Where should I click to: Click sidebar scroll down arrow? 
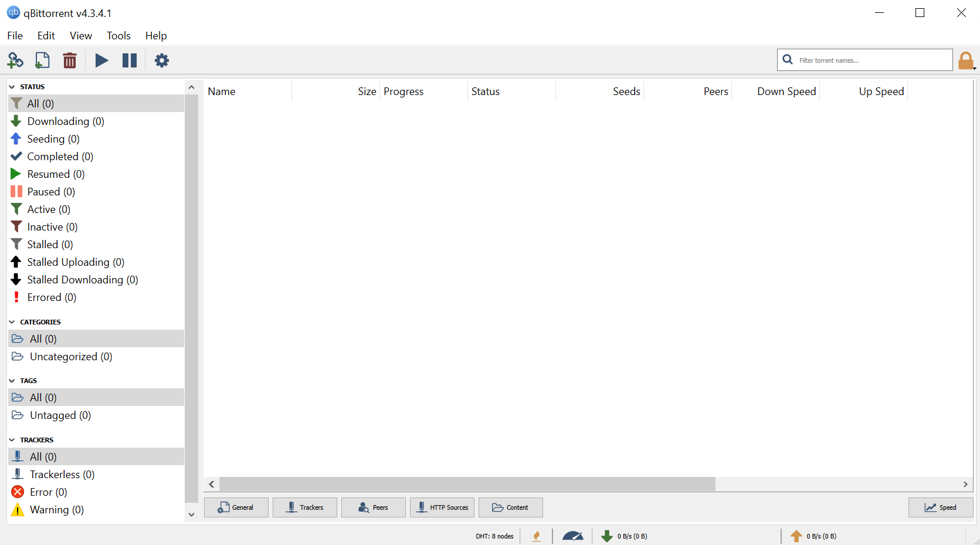pyautogui.click(x=191, y=514)
